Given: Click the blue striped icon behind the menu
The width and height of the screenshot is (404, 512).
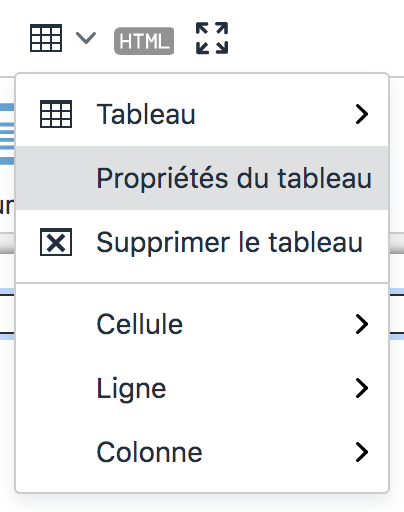Looking at the screenshot, I should (7, 134).
